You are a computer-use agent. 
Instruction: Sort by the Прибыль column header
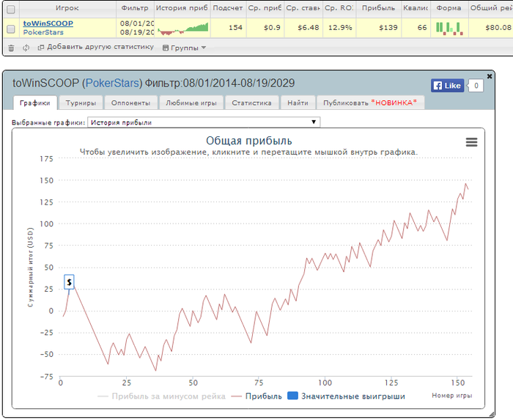click(379, 8)
